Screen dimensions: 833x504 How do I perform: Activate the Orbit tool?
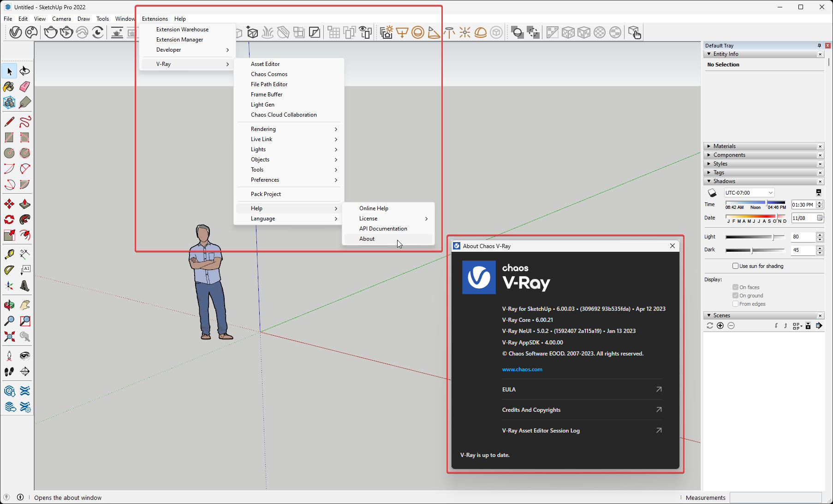coord(9,305)
